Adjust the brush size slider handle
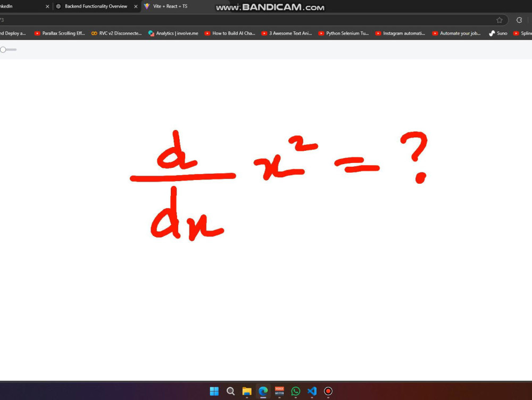Screen dimensions: 532x400 click(3, 50)
